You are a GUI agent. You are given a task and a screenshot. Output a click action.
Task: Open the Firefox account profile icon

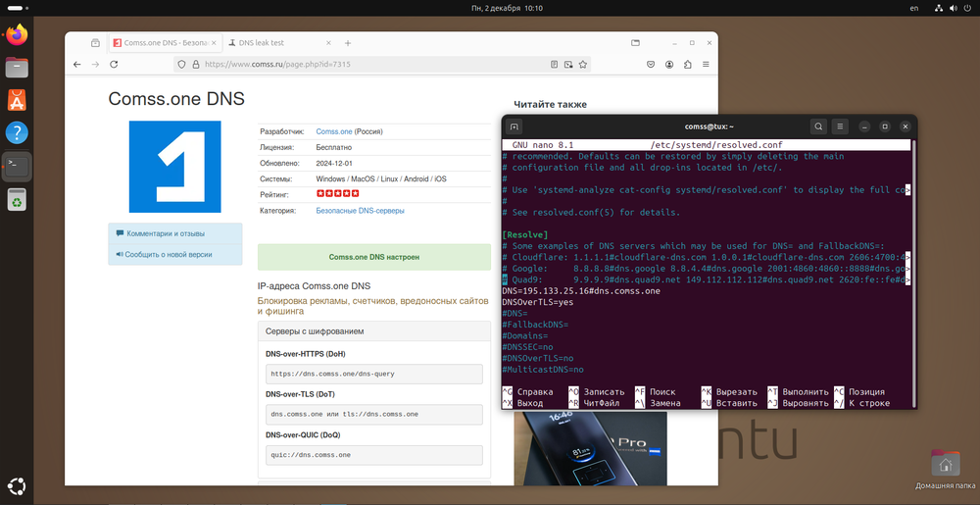[x=668, y=64]
